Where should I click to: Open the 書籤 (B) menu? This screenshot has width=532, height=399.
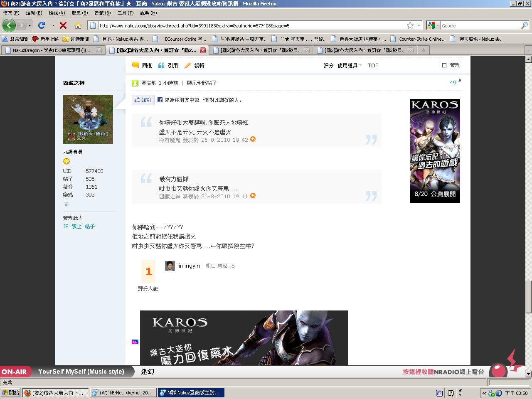102,13
